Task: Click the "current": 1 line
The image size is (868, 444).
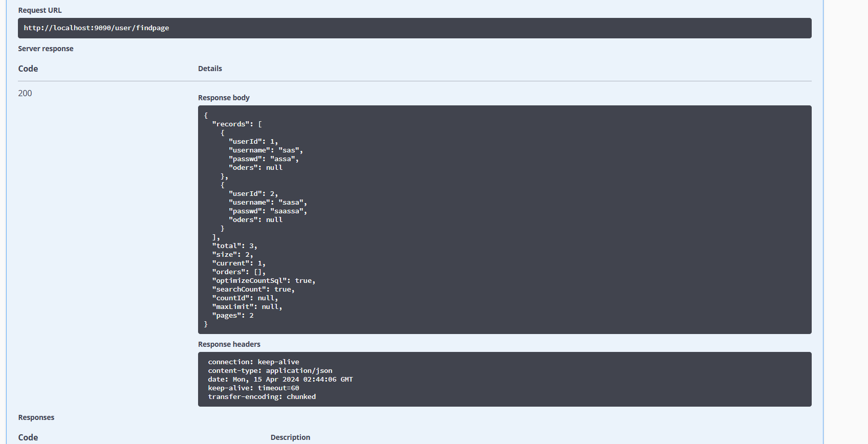Action: click(x=238, y=263)
